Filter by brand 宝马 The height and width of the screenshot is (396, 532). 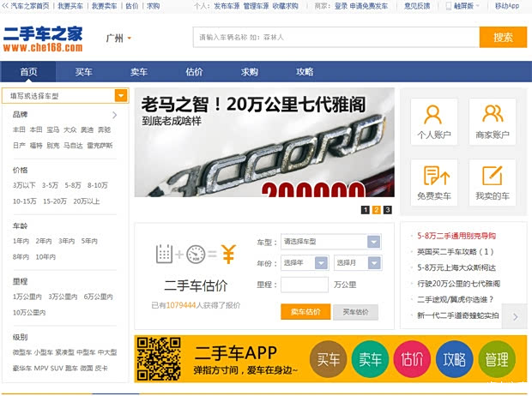coord(53,129)
